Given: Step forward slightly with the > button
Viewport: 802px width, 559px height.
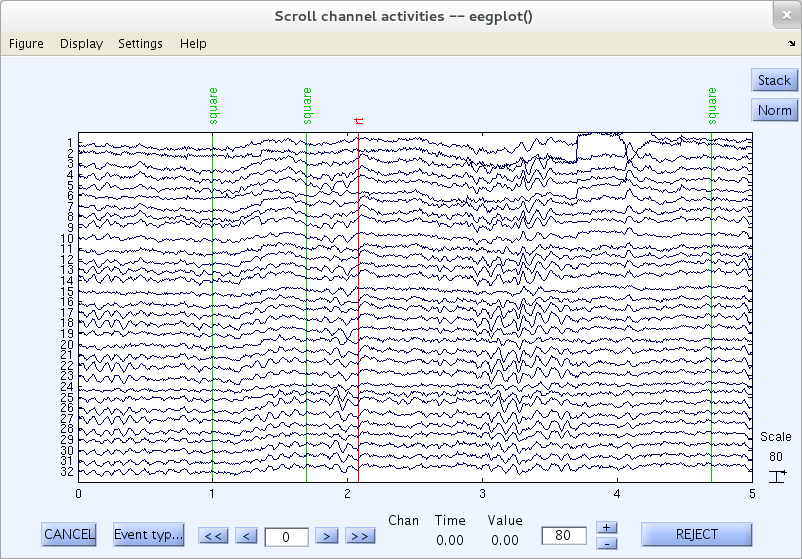Looking at the screenshot, I should [324, 536].
